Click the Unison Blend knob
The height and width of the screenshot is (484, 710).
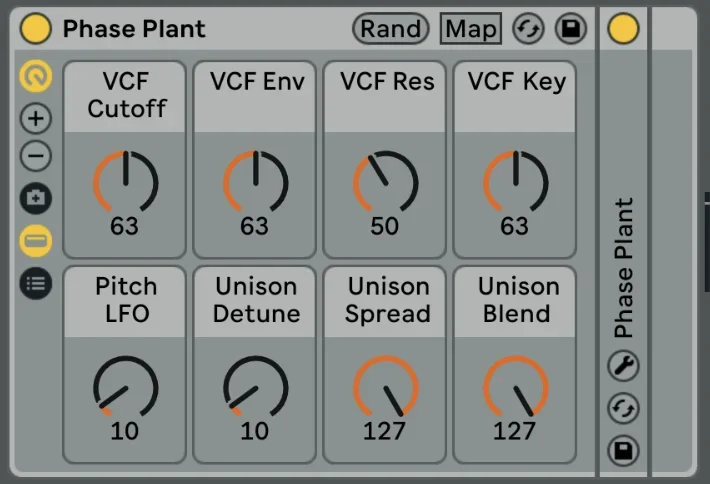pos(515,387)
